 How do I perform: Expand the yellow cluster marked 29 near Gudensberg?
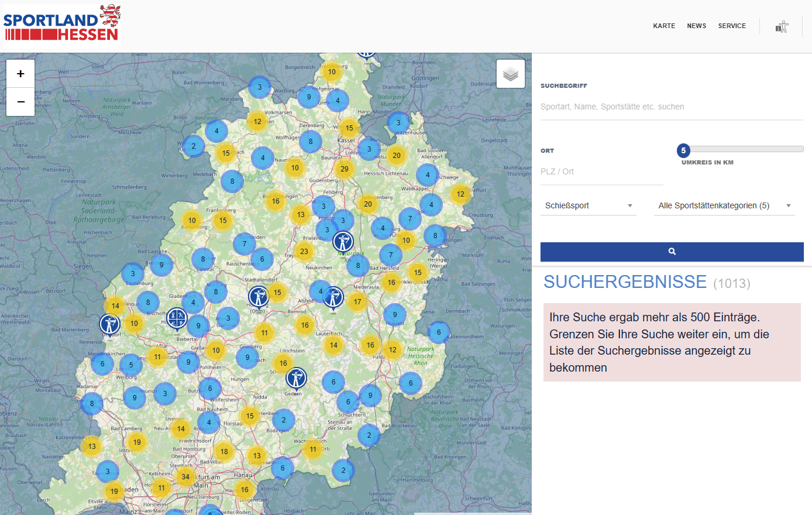click(345, 169)
